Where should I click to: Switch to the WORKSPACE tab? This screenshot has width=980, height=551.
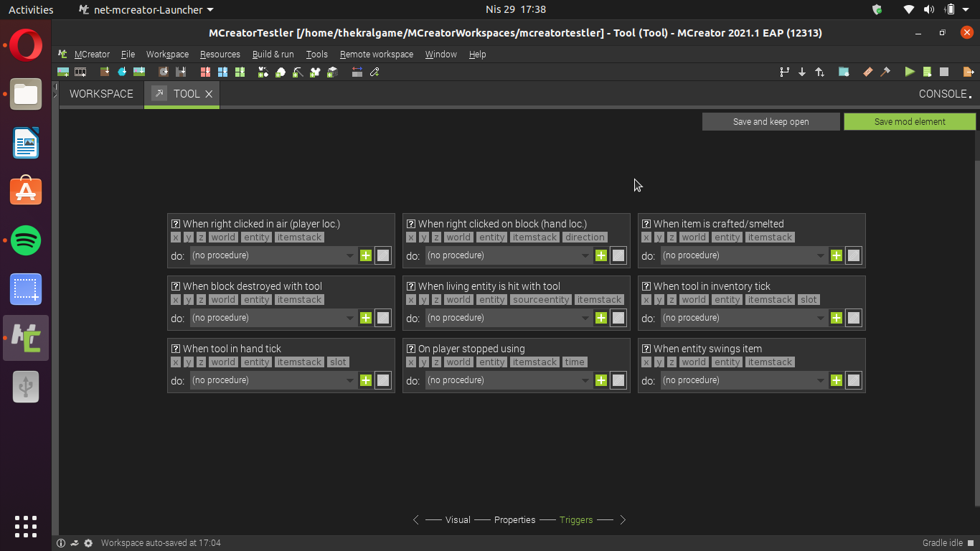click(x=101, y=94)
